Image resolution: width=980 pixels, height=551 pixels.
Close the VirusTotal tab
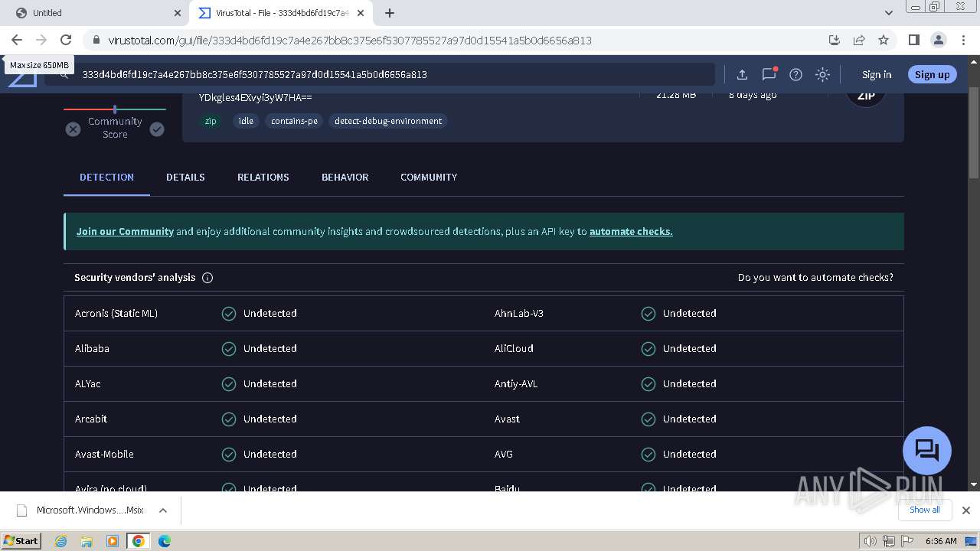[361, 13]
